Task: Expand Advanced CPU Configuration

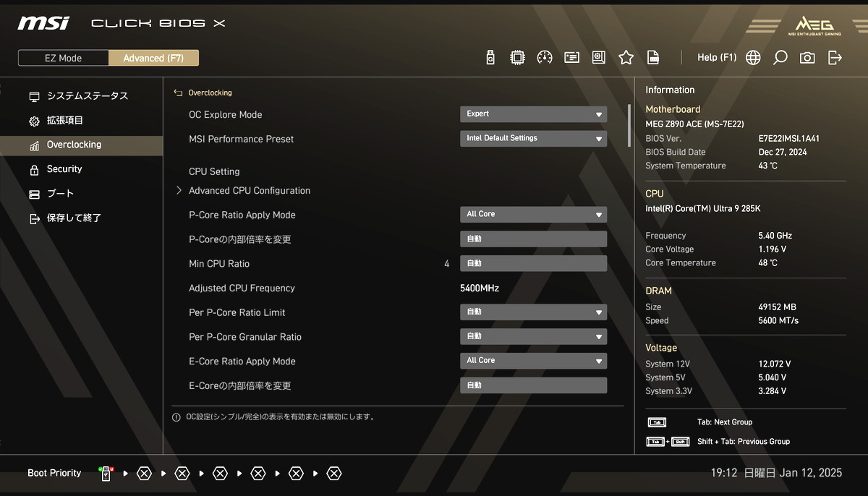Action: coord(249,191)
